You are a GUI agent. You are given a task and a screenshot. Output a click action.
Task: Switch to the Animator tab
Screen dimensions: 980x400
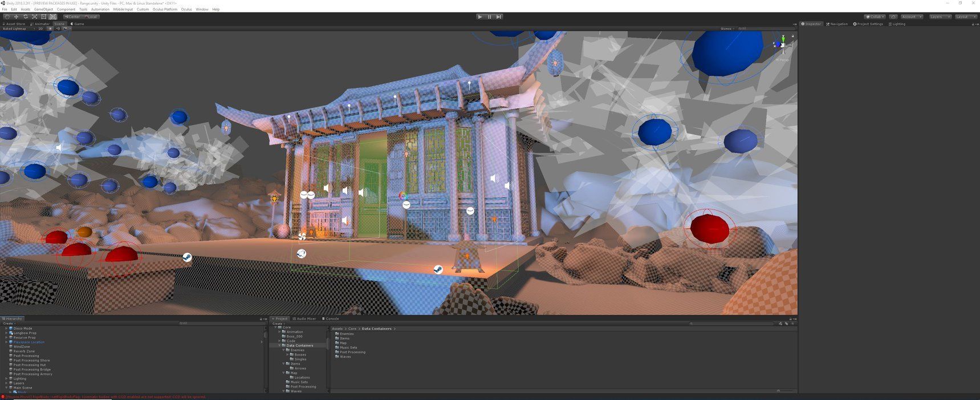40,24
